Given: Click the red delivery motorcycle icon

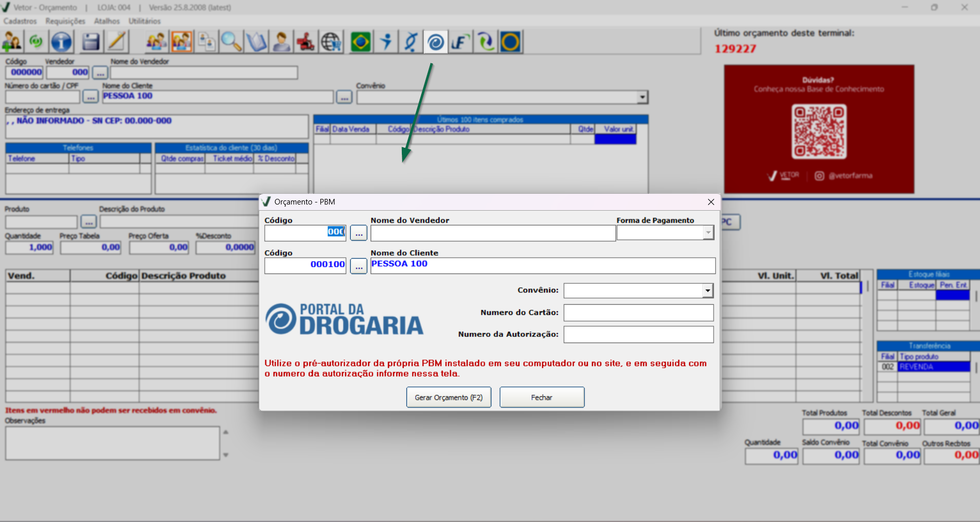Looking at the screenshot, I should pyautogui.click(x=306, y=42).
